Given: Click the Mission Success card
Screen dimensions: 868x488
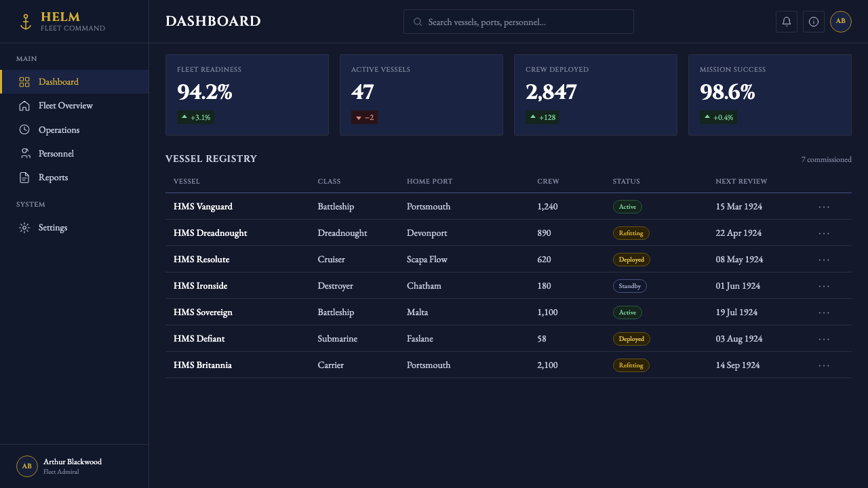Looking at the screenshot, I should coord(770,95).
